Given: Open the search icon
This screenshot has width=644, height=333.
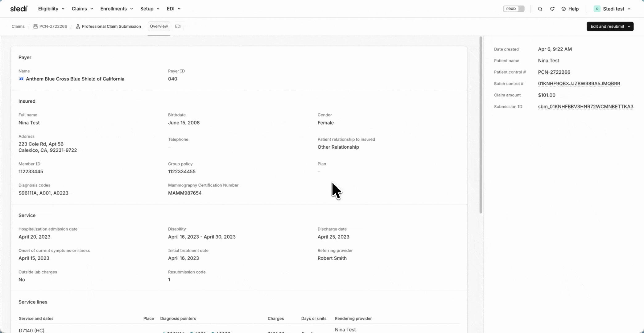Looking at the screenshot, I should [x=540, y=9].
